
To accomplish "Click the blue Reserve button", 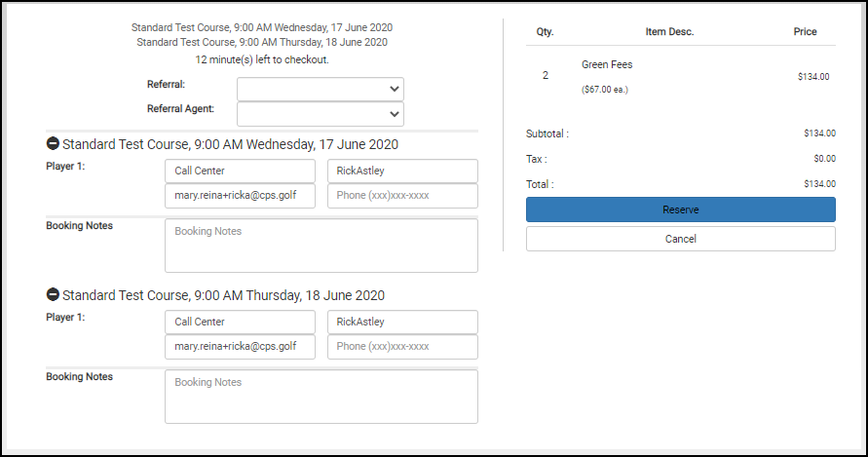I will pos(680,209).
